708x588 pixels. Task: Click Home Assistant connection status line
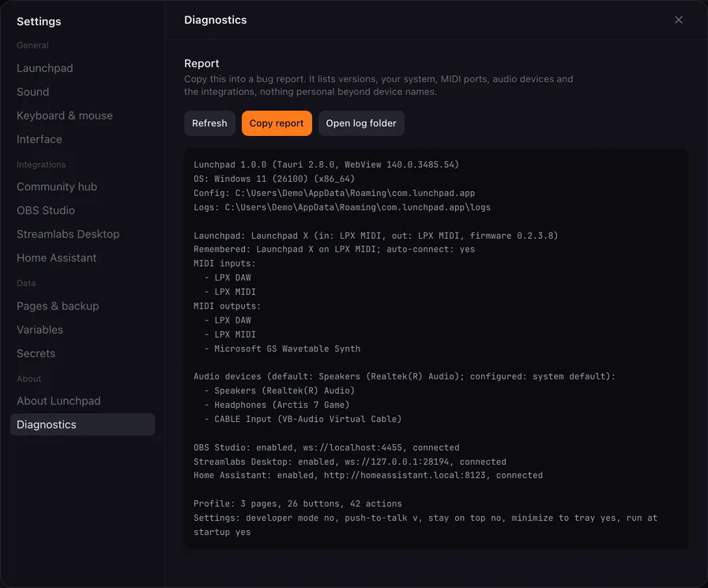coord(368,475)
